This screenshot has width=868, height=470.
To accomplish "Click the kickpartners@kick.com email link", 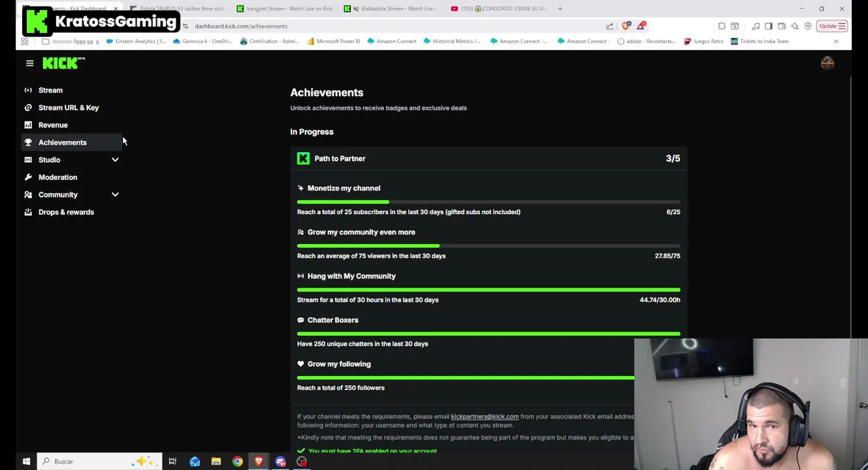I will coord(485,416).
